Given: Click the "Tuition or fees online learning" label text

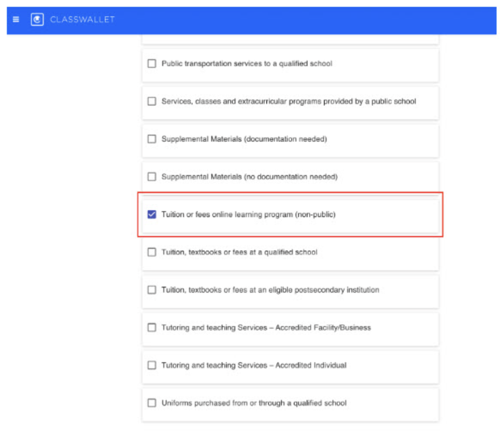Looking at the screenshot, I should [248, 214].
